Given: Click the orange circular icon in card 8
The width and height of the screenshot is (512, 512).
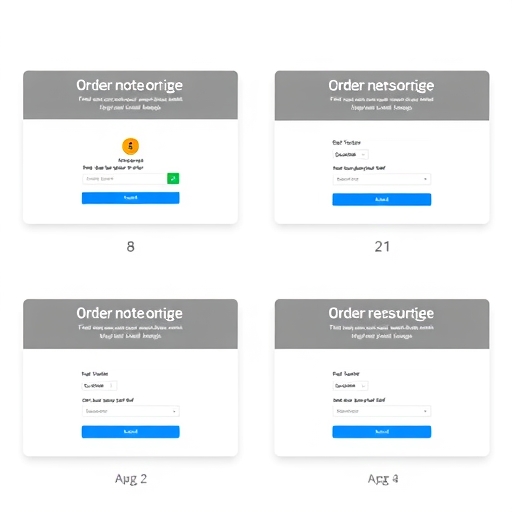Looking at the screenshot, I should [130, 146].
